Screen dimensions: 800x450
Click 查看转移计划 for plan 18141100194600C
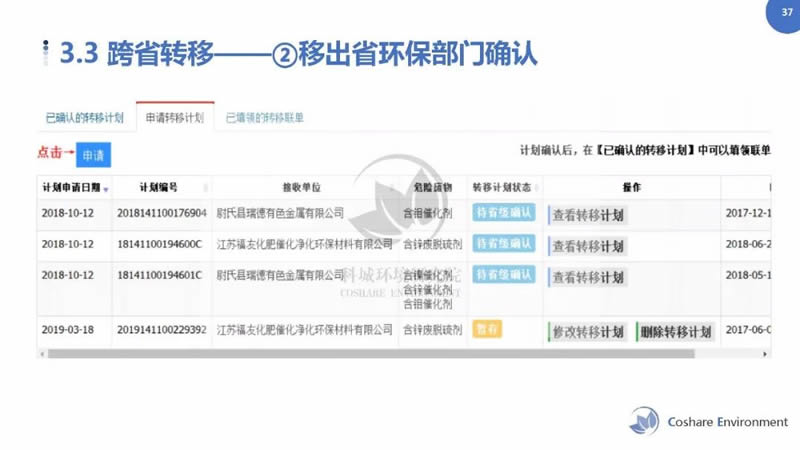click(588, 246)
